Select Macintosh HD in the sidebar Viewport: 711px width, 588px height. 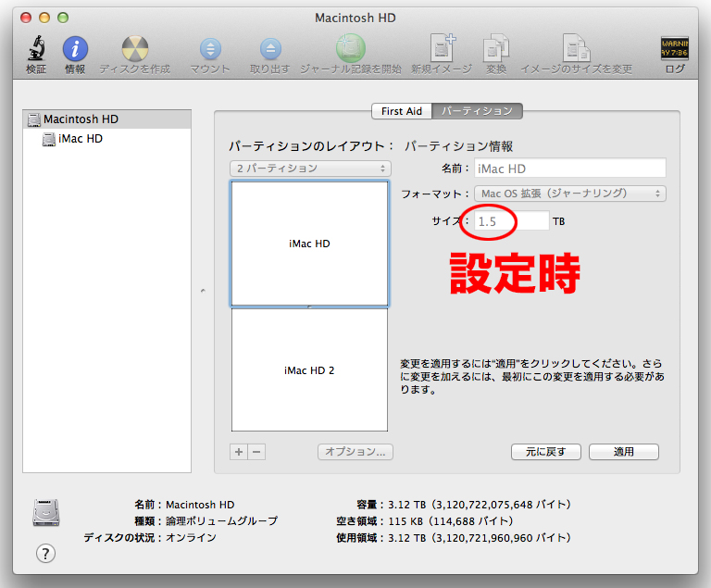(x=81, y=119)
